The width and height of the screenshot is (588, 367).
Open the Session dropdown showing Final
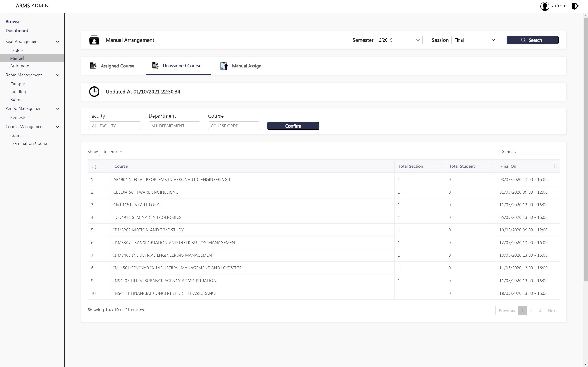click(474, 40)
